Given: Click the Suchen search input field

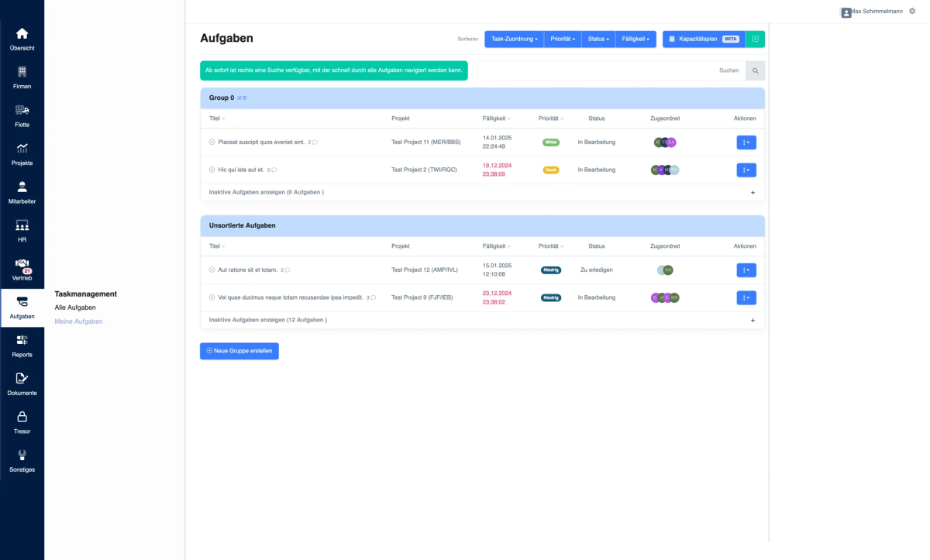Looking at the screenshot, I should (612, 70).
